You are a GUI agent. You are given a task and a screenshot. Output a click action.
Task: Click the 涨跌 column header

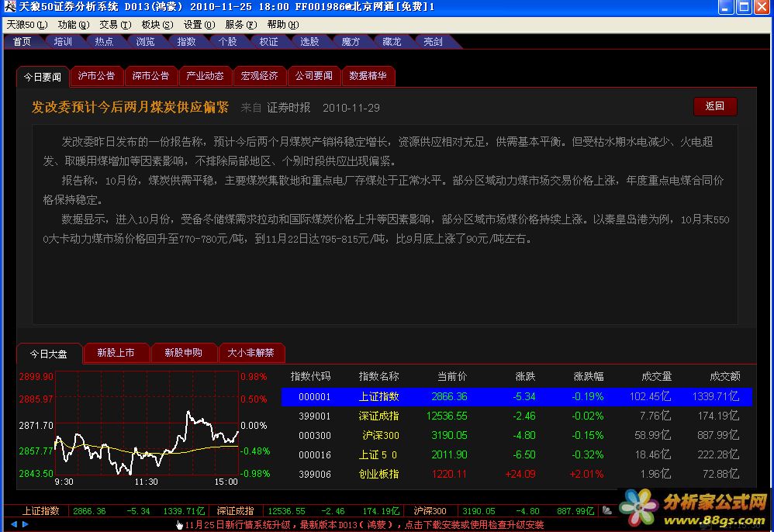(525, 377)
